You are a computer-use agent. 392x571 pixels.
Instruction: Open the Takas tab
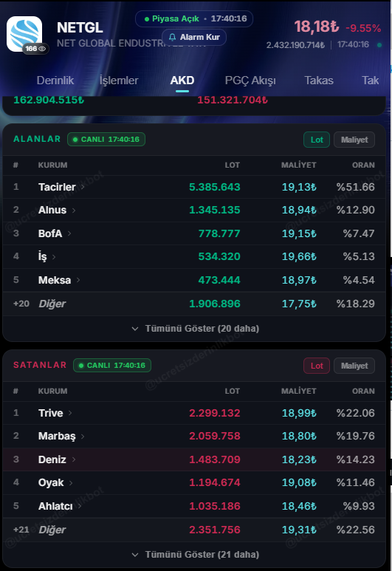coord(318,81)
